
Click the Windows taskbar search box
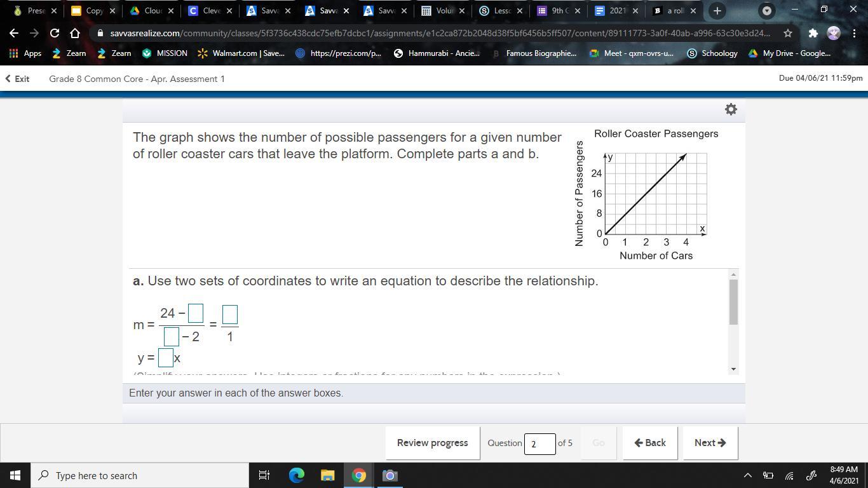[x=140, y=475]
